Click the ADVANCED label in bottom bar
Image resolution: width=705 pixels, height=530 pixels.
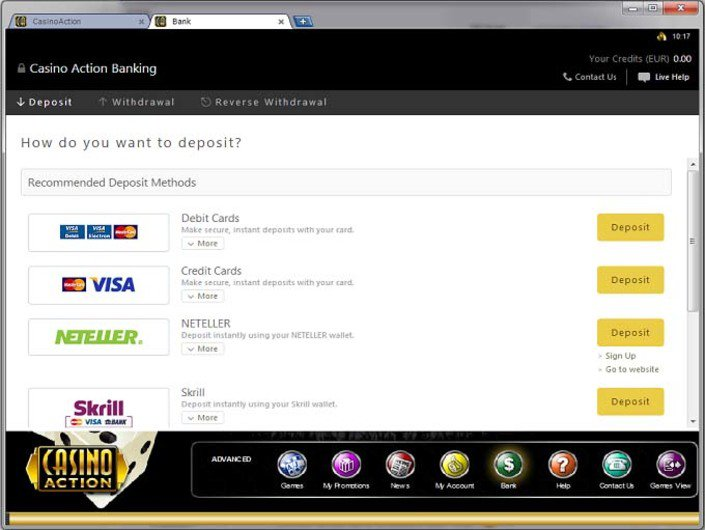(231, 459)
